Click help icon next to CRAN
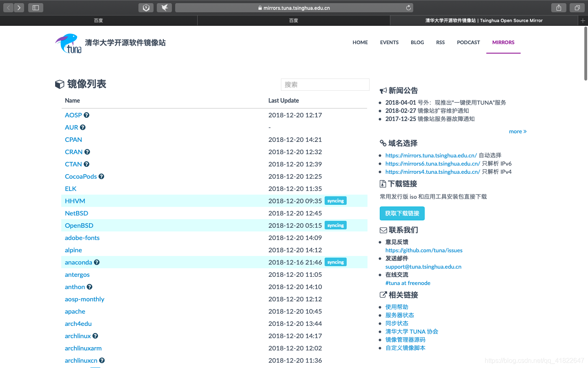Screen dimensions: 588x368 (x=87, y=152)
